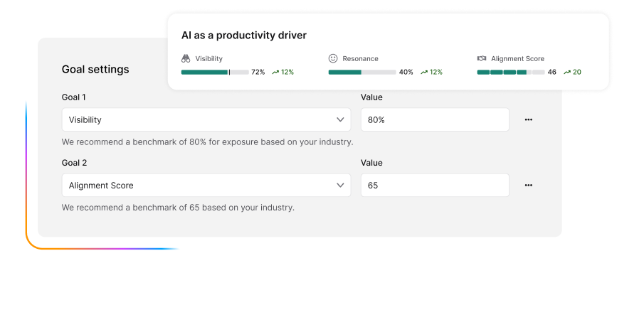Click the Goal 2 value field showing 65
The height and width of the screenshot is (310, 644).
coord(435,186)
